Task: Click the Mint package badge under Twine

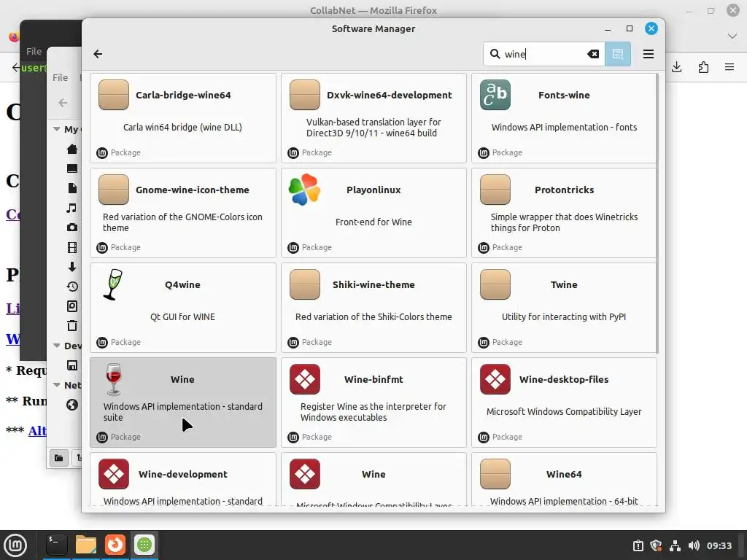Action: click(x=484, y=342)
